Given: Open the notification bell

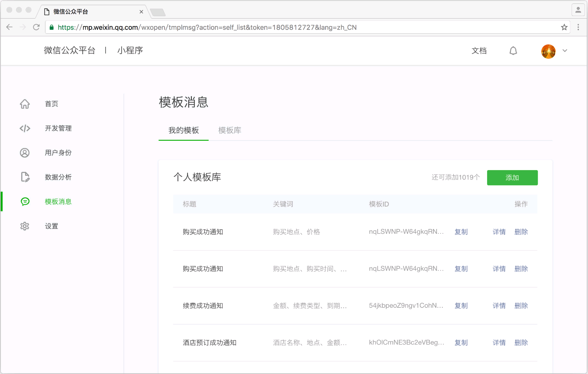Looking at the screenshot, I should 513,51.
